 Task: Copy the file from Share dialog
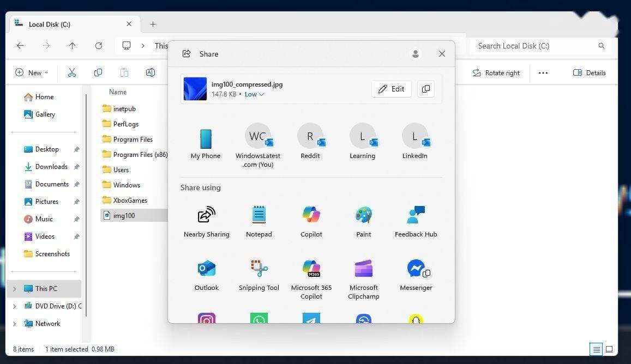pos(426,89)
